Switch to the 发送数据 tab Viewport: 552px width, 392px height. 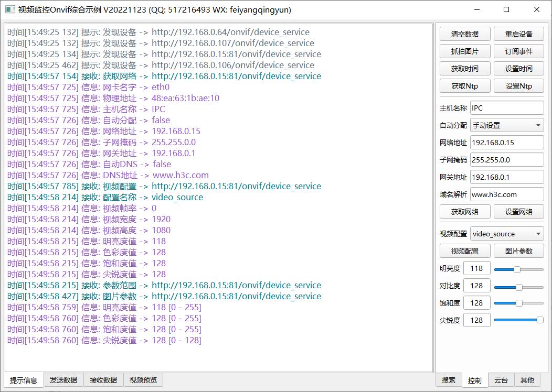63,380
